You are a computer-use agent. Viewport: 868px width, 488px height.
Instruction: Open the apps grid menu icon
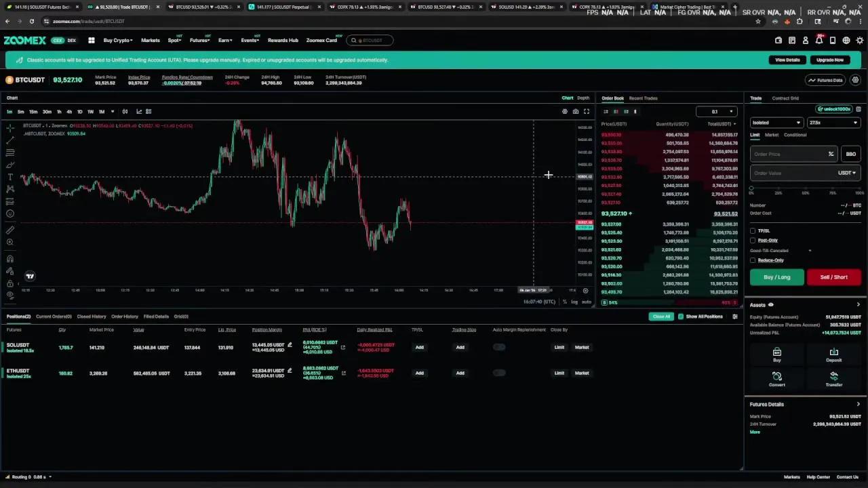click(92, 41)
